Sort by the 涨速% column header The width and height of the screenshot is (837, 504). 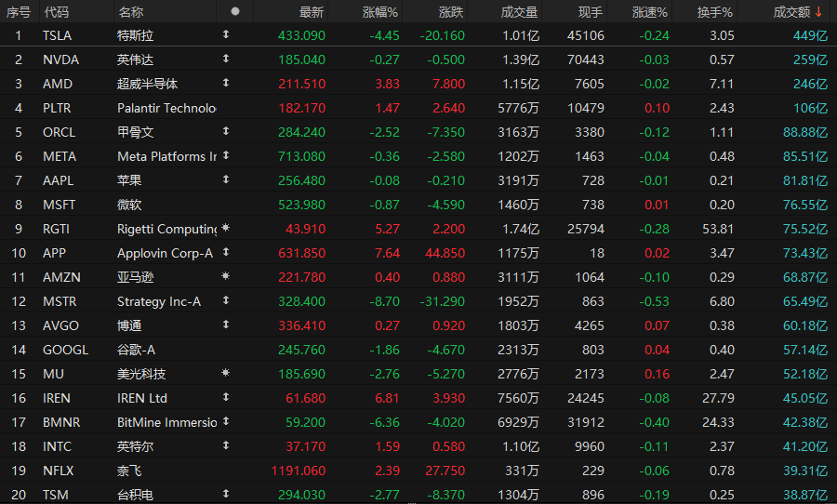(650, 12)
